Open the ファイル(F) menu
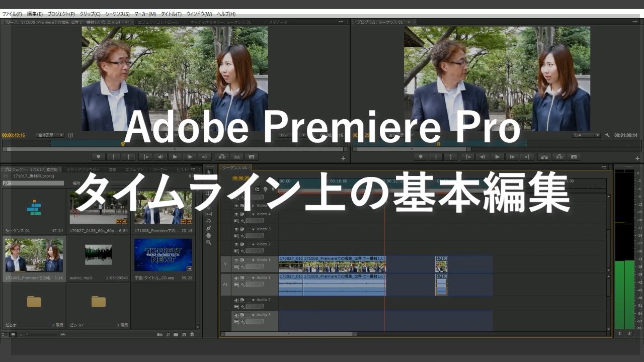The height and width of the screenshot is (362, 644). [12, 14]
